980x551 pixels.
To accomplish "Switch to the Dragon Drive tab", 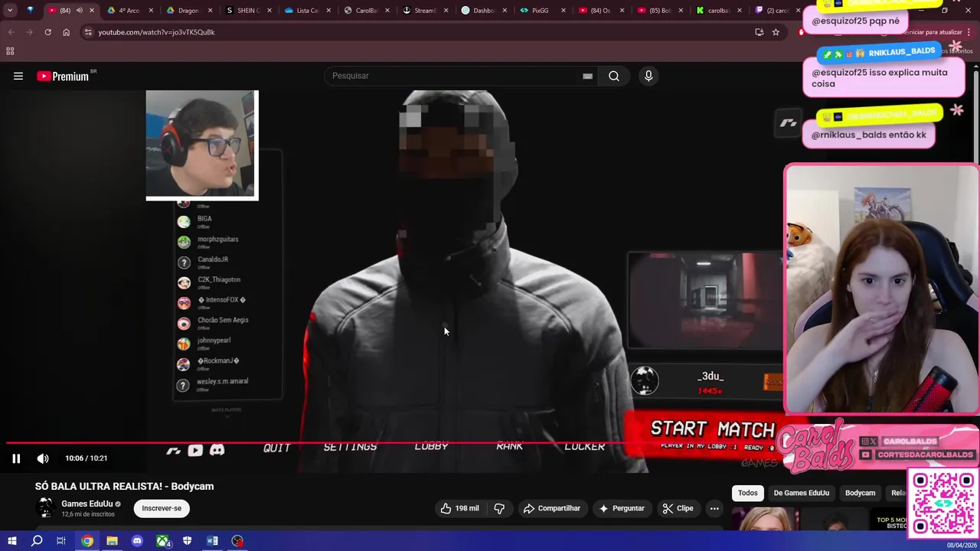I will point(188,11).
